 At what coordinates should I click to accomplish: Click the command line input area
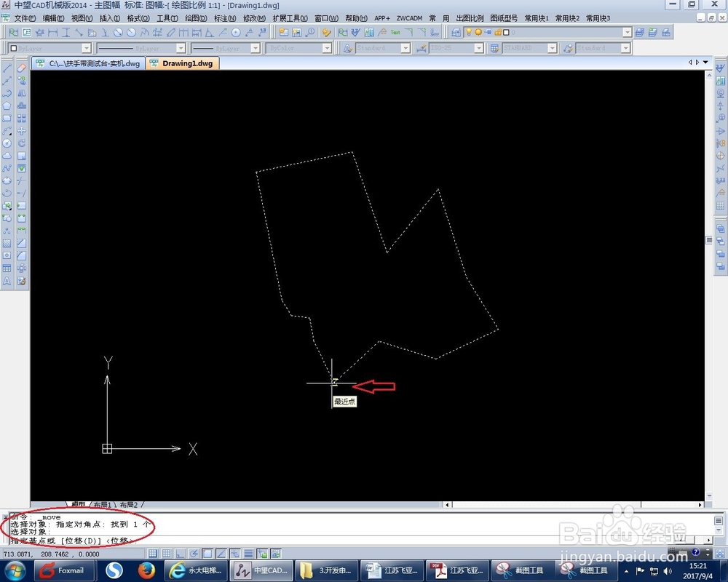click(x=344, y=541)
